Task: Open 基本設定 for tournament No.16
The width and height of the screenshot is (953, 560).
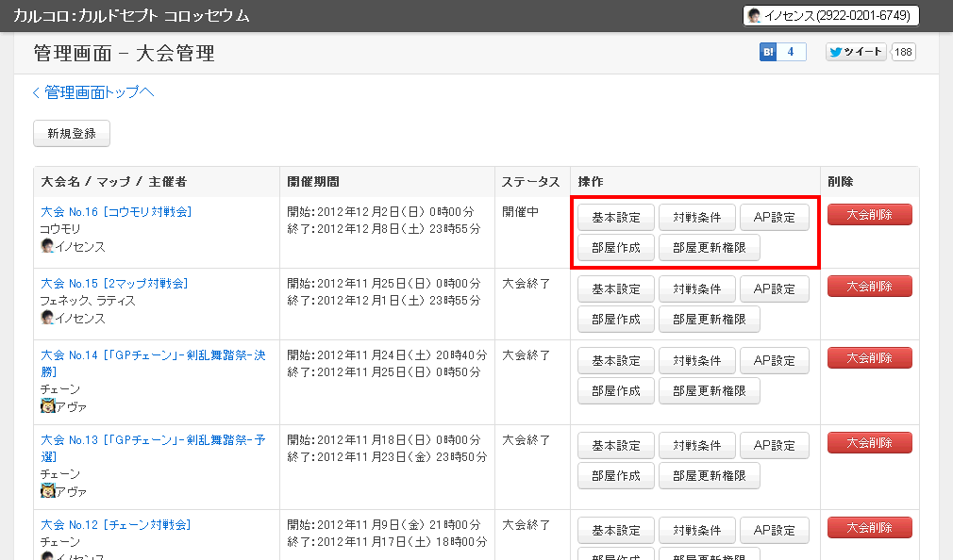Action: click(x=615, y=218)
